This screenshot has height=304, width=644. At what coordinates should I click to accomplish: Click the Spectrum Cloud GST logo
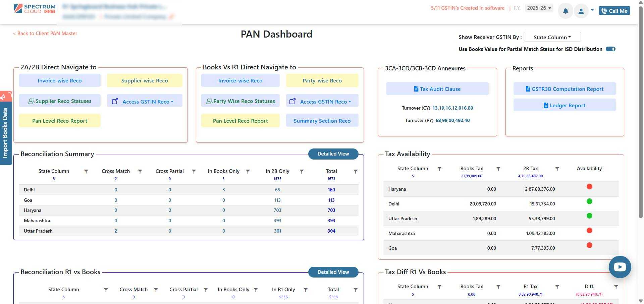coord(35,9)
